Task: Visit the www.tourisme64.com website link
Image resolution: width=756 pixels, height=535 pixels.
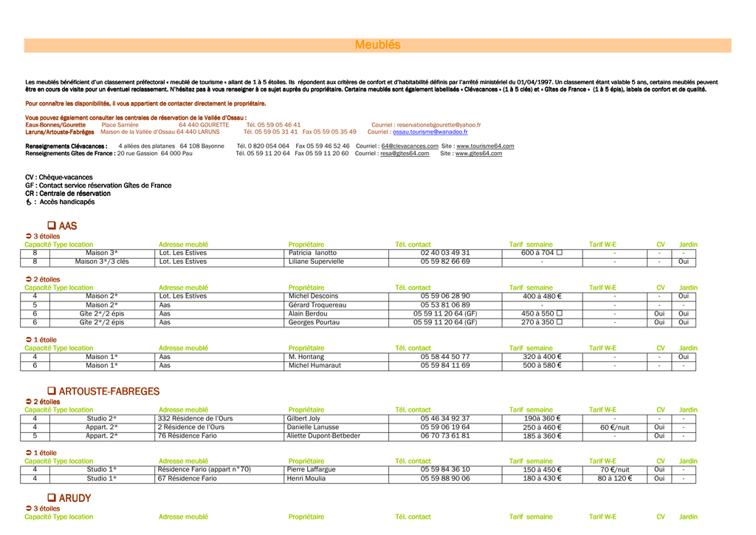Action: tap(485, 146)
